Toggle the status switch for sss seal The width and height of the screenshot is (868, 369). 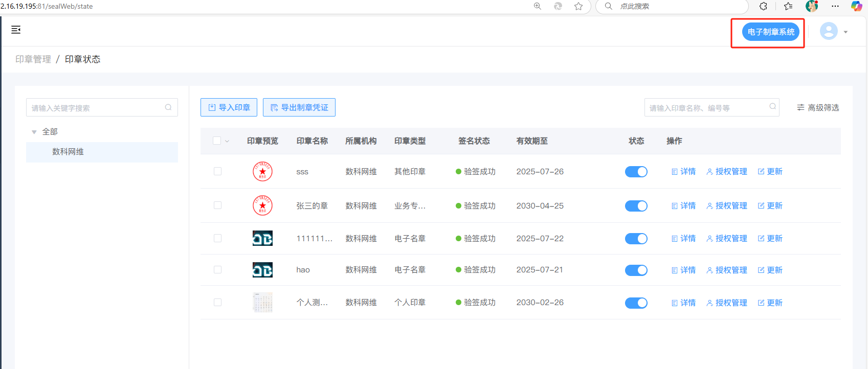point(636,172)
